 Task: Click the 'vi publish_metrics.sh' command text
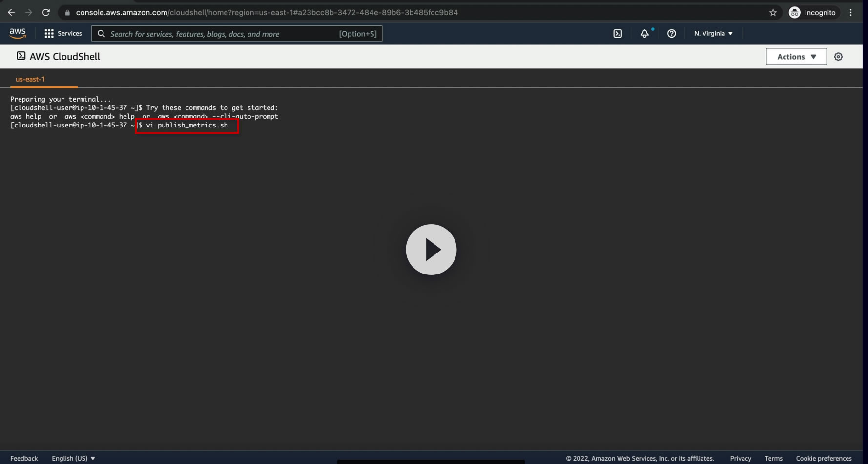point(187,125)
